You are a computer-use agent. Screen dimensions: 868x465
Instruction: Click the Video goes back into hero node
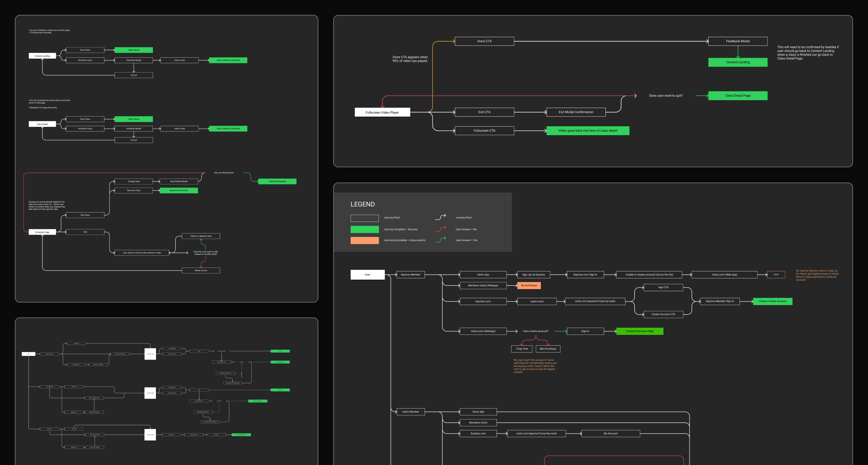(588, 131)
